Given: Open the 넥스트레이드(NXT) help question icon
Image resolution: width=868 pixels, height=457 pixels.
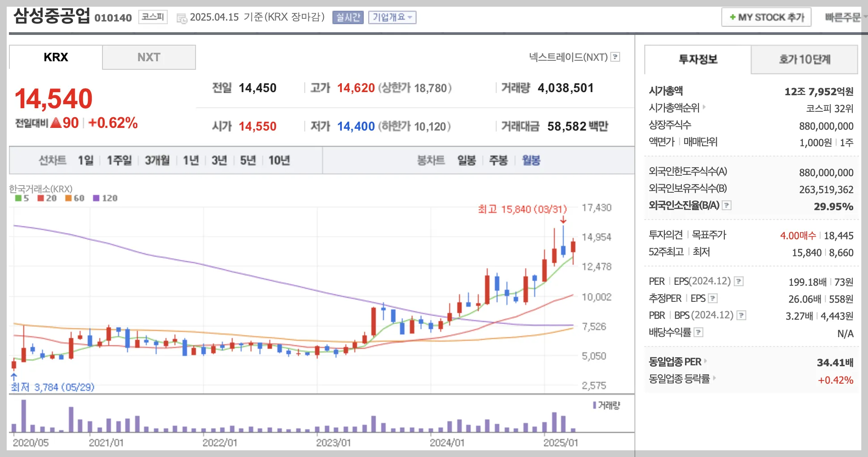Looking at the screenshot, I should pyautogui.click(x=616, y=57).
